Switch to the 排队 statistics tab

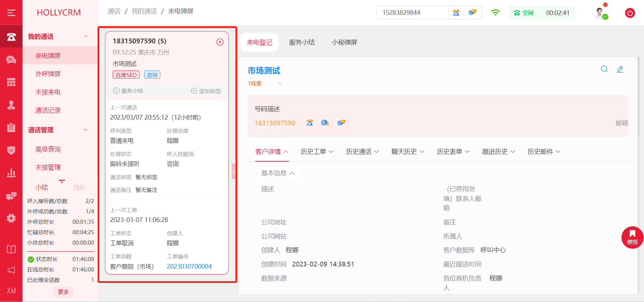(x=79, y=187)
